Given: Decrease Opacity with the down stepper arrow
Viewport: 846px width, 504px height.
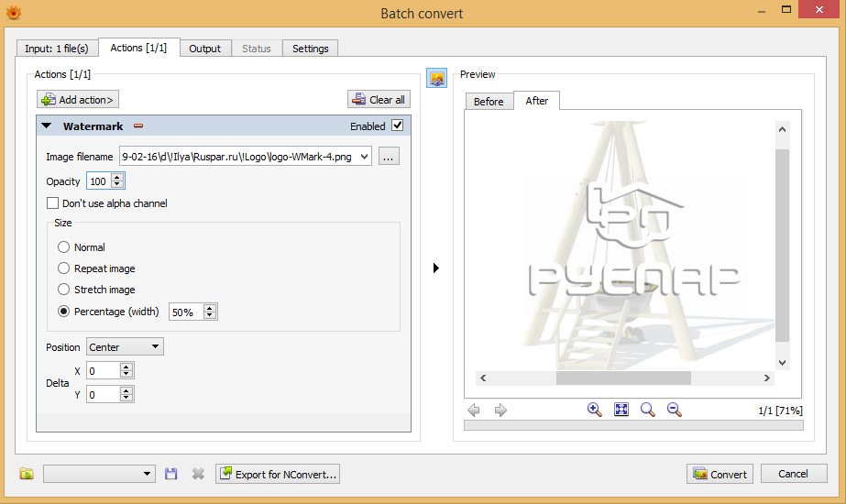Looking at the screenshot, I should click(x=117, y=185).
